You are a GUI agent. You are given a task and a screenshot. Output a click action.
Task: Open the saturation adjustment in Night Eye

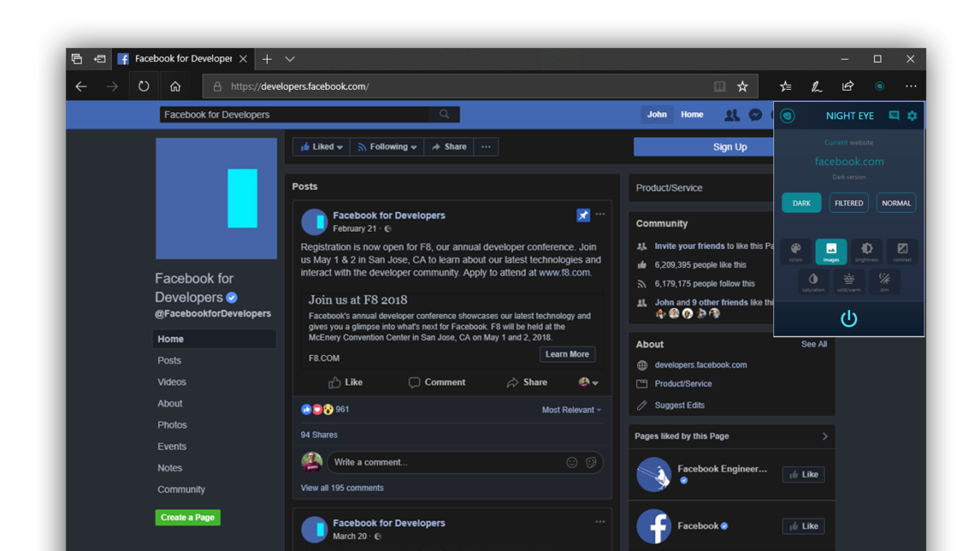point(813,282)
